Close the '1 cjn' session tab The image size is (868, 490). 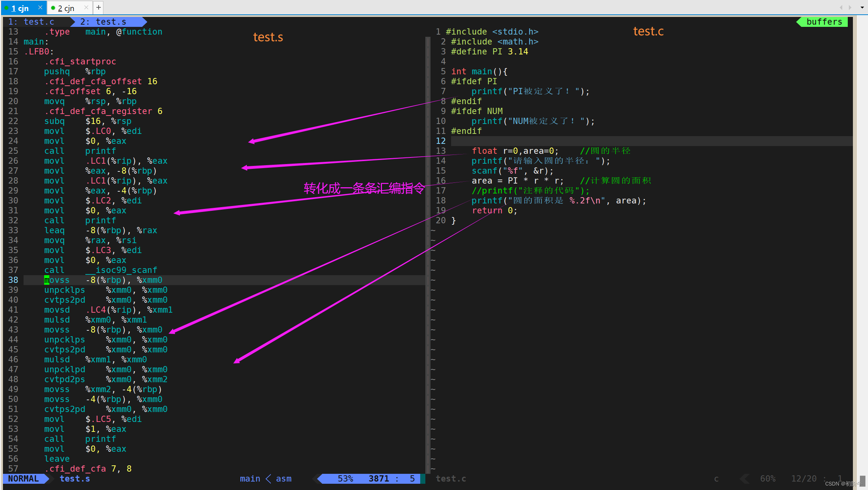coord(40,7)
